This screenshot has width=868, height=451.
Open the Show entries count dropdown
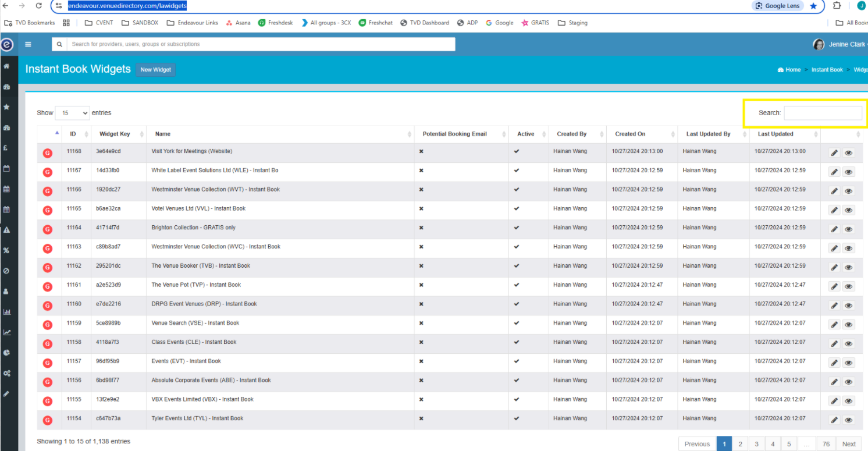72,113
